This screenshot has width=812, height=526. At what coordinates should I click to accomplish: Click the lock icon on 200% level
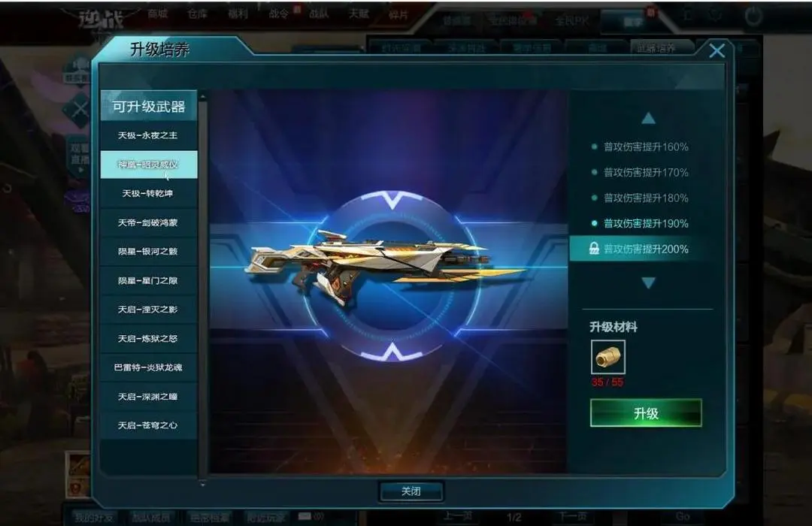click(594, 249)
